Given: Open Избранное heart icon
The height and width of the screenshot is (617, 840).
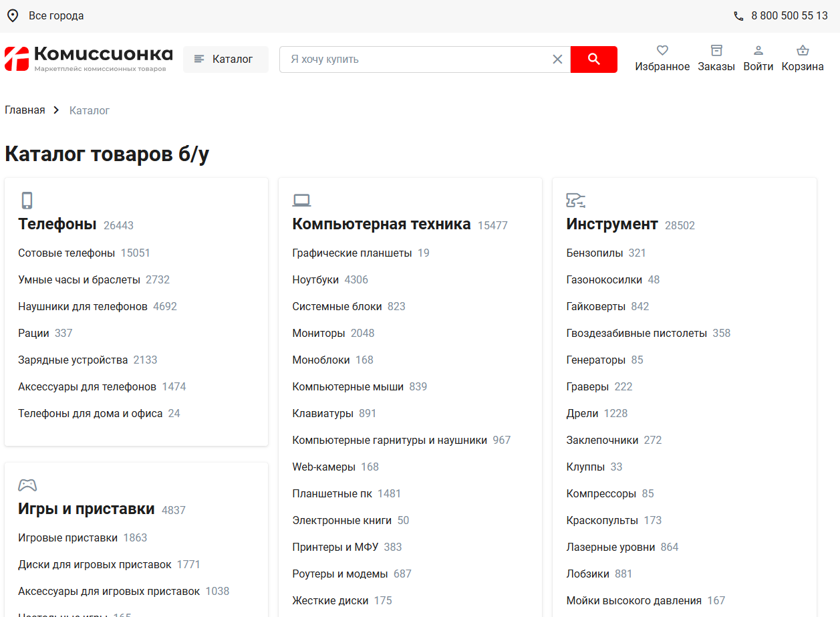Looking at the screenshot, I should pos(662,50).
